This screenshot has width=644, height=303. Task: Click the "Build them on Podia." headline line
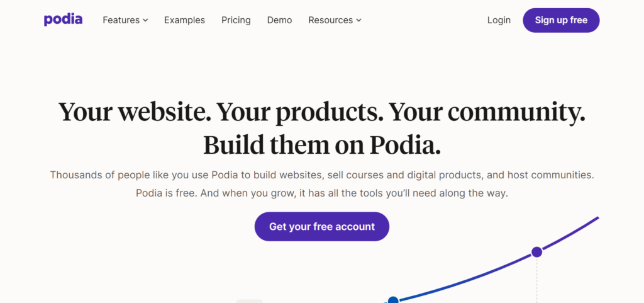[321, 145]
